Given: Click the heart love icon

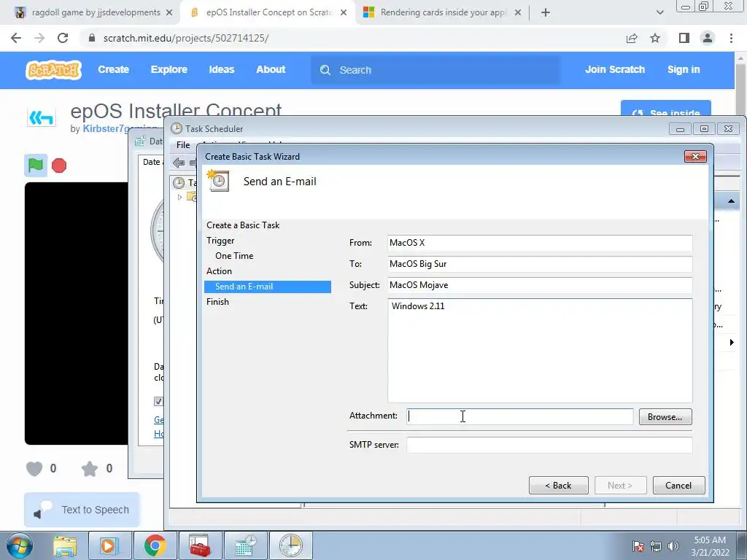Looking at the screenshot, I should pos(34,469).
